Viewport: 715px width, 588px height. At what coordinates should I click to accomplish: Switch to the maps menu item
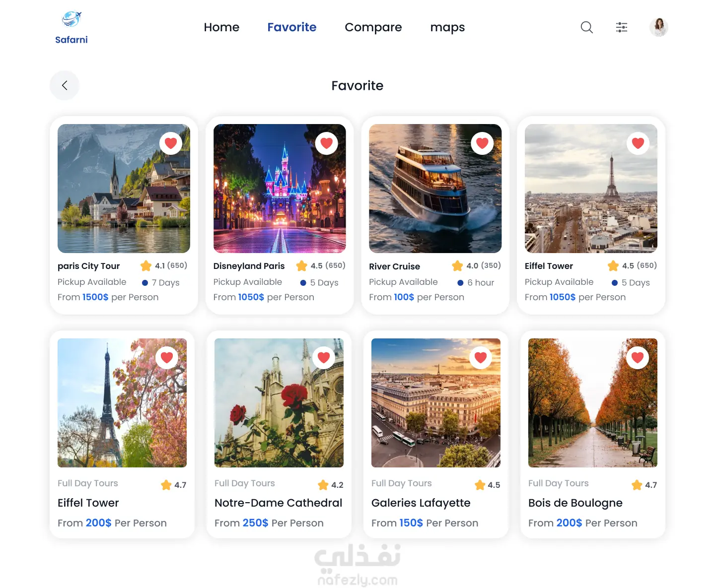click(447, 28)
